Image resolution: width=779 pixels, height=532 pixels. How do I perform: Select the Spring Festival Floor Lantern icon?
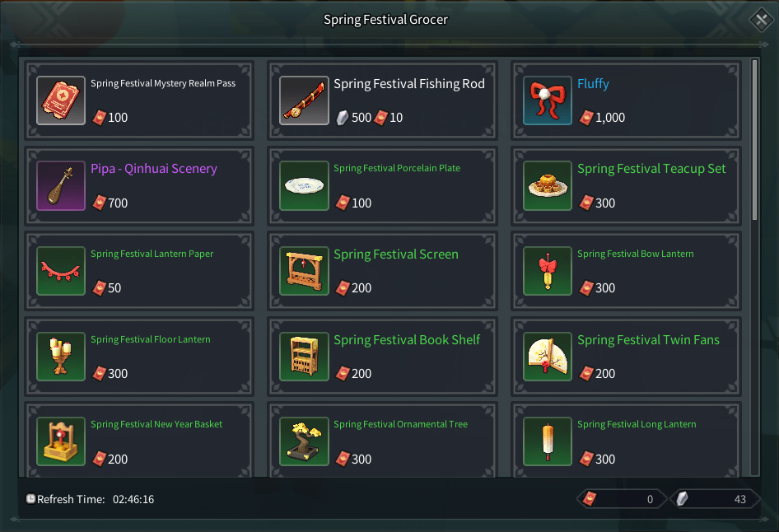point(61,357)
